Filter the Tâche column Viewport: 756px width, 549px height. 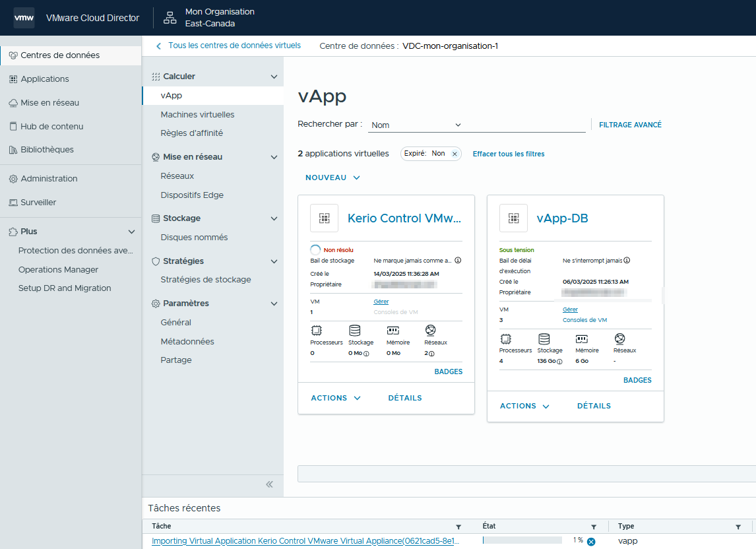tap(458, 527)
